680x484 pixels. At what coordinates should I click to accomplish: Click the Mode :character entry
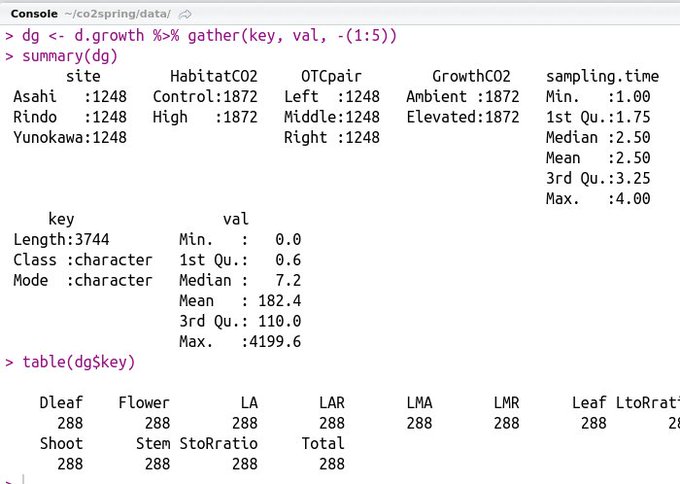(83, 280)
